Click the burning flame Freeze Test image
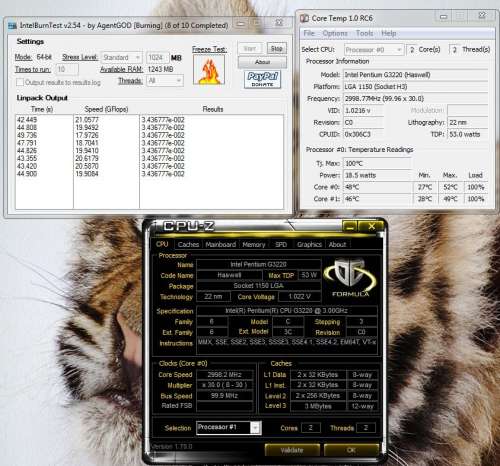Screen dimensions: 500x466 coord(209,70)
